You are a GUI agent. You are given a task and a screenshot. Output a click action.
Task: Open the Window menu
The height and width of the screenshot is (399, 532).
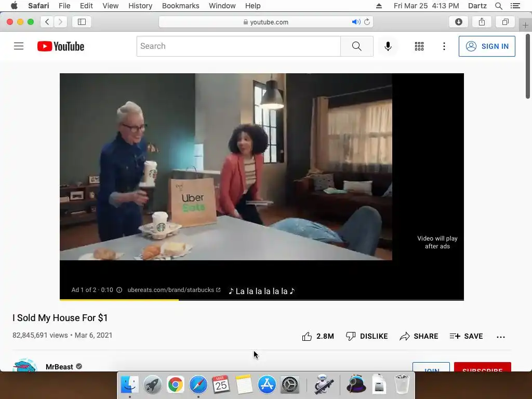point(222,6)
